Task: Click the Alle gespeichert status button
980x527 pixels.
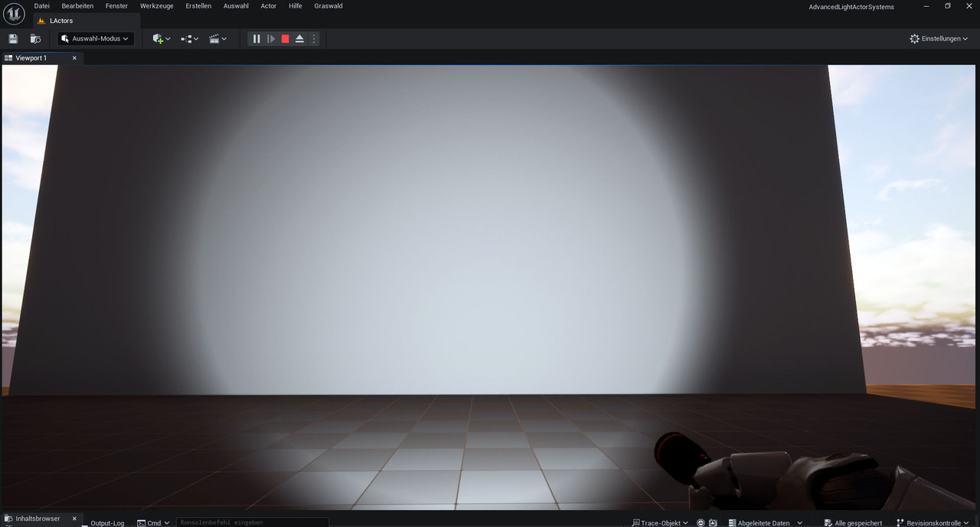Action: [x=853, y=523]
